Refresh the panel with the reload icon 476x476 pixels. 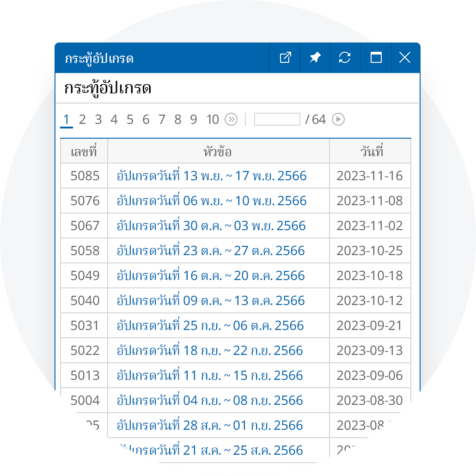click(x=345, y=58)
